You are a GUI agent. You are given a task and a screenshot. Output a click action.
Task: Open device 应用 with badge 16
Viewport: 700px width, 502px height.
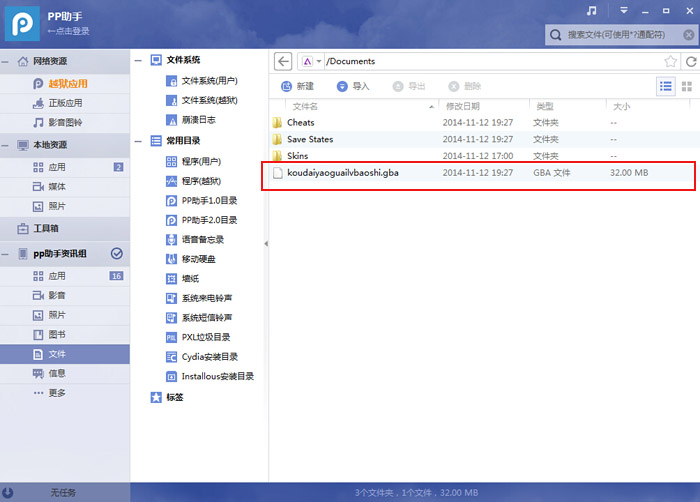click(65, 276)
